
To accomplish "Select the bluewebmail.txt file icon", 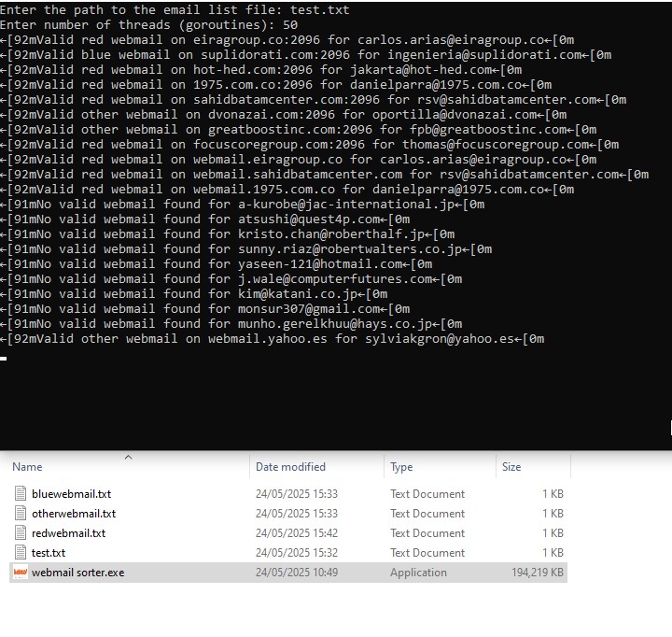I will 21,493.
